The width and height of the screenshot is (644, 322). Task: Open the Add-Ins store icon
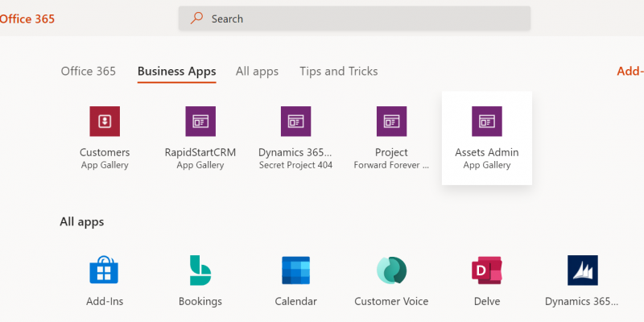[104, 270]
